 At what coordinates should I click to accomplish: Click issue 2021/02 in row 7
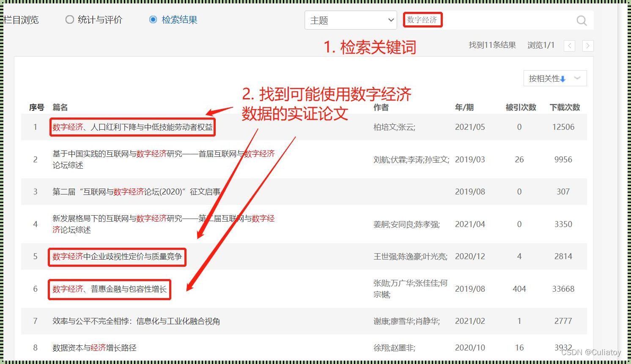(470, 321)
